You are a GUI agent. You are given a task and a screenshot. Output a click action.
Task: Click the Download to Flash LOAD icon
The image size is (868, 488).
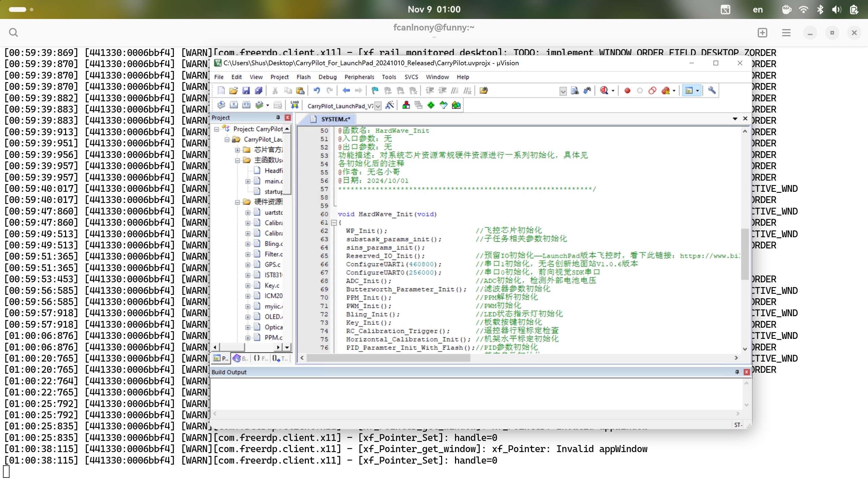tap(295, 105)
